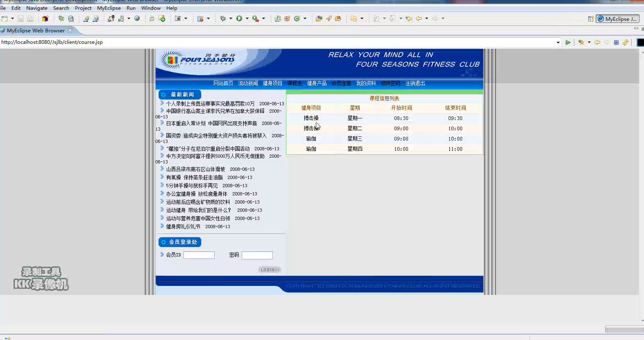644x340 pixels.
Task: Click the New Java class green C icon
Action: [297, 18]
